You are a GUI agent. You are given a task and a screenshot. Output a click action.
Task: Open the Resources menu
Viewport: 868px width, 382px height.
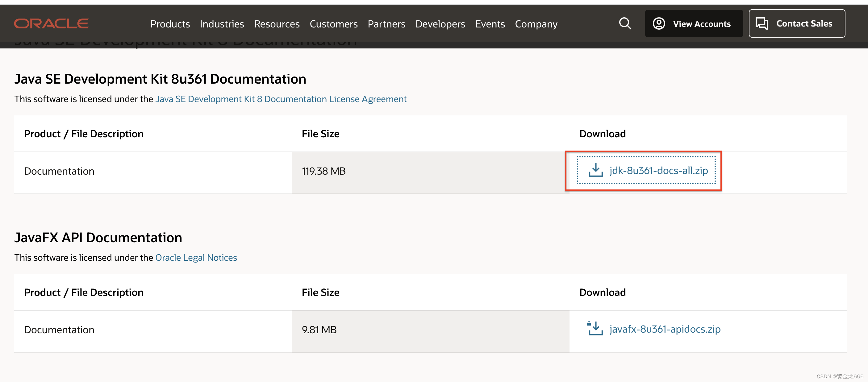277,24
